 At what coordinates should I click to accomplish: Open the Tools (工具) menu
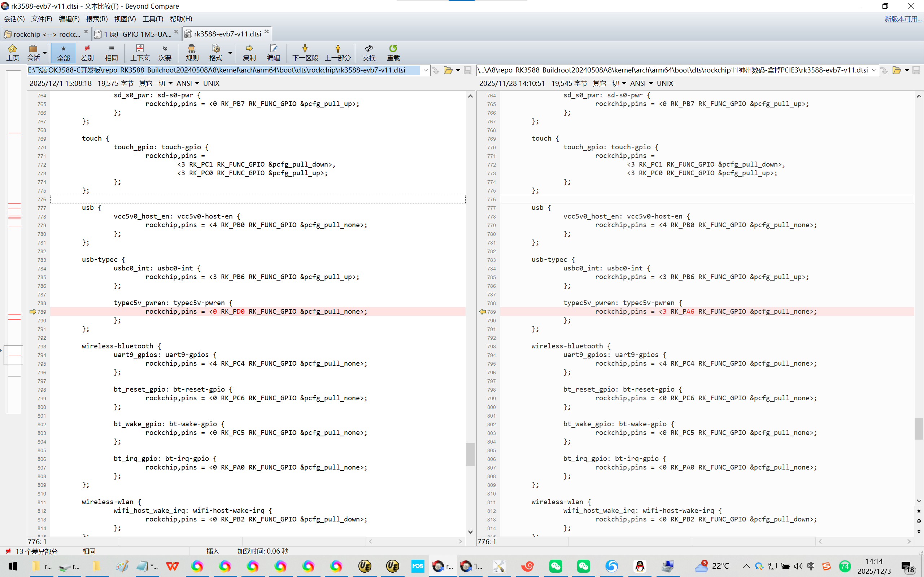pyautogui.click(x=153, y=19)
